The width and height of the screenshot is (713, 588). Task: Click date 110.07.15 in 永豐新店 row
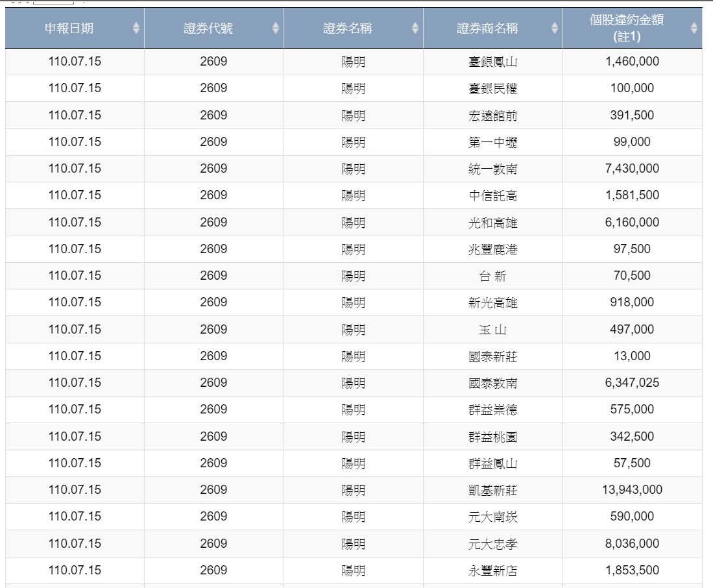click(x=75, y=570)
